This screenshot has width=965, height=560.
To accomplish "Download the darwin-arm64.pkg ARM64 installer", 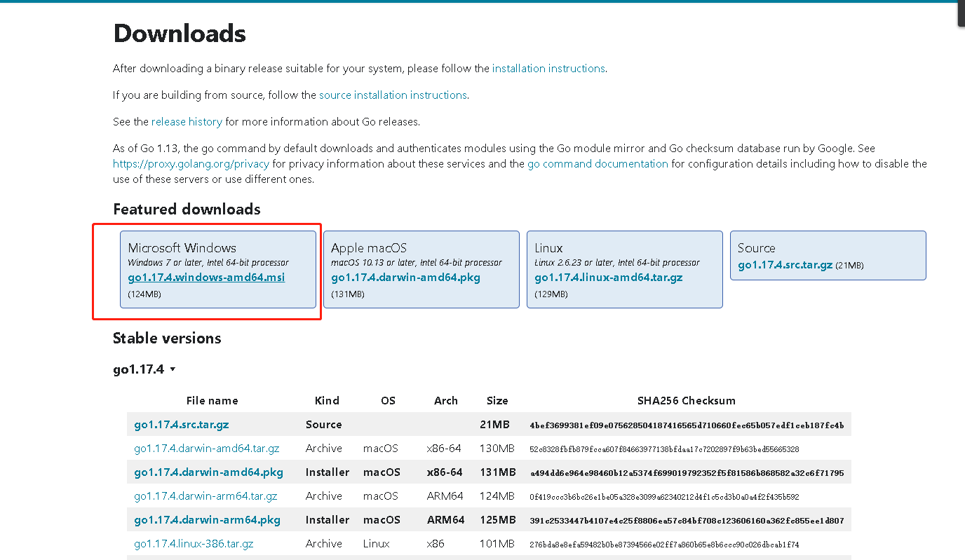I will pyautogui.click(x=208, y=519).
